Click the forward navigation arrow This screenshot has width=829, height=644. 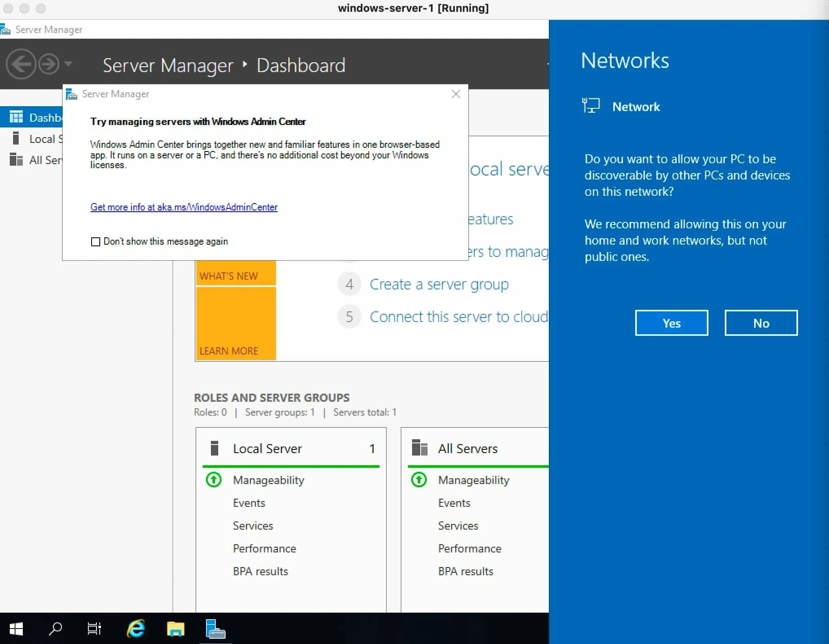(49, 64)
